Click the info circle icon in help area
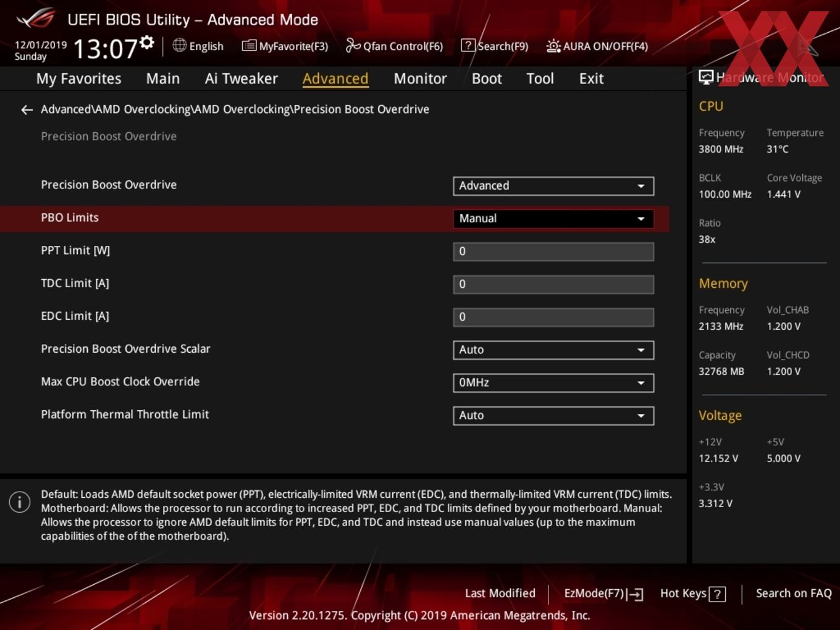The width and height of the screenshot is (840, 630). 20,502
